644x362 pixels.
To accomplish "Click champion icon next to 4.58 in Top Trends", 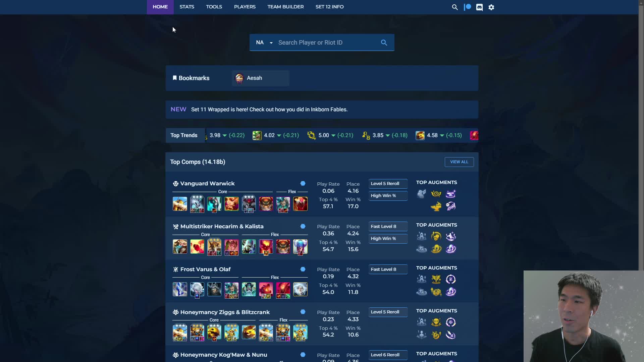I will [x=420, y=135].
